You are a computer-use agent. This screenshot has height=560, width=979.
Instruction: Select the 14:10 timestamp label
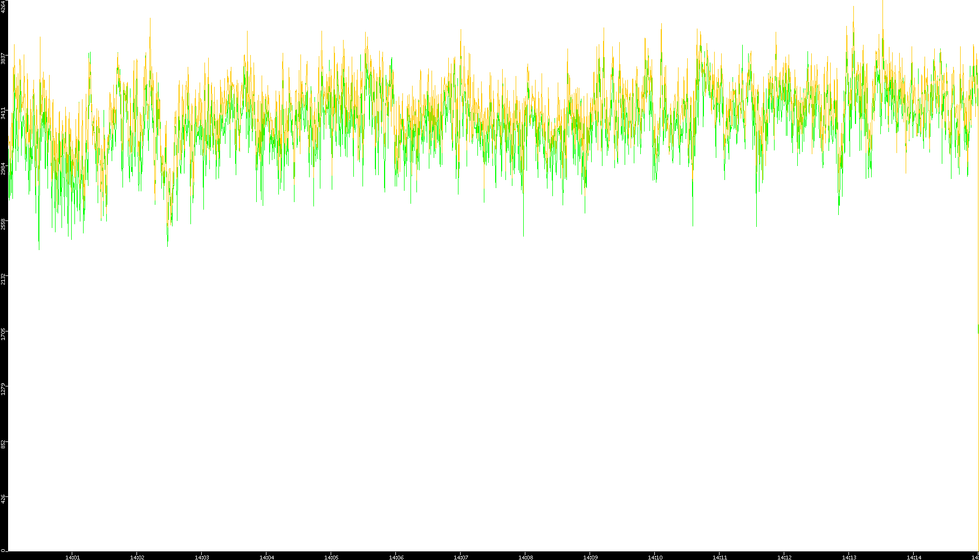tap(655, 557)
